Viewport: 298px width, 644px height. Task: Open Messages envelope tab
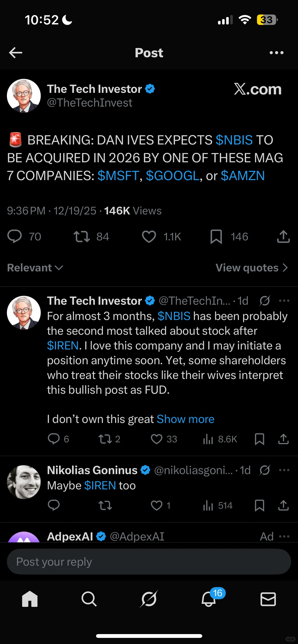268,599
